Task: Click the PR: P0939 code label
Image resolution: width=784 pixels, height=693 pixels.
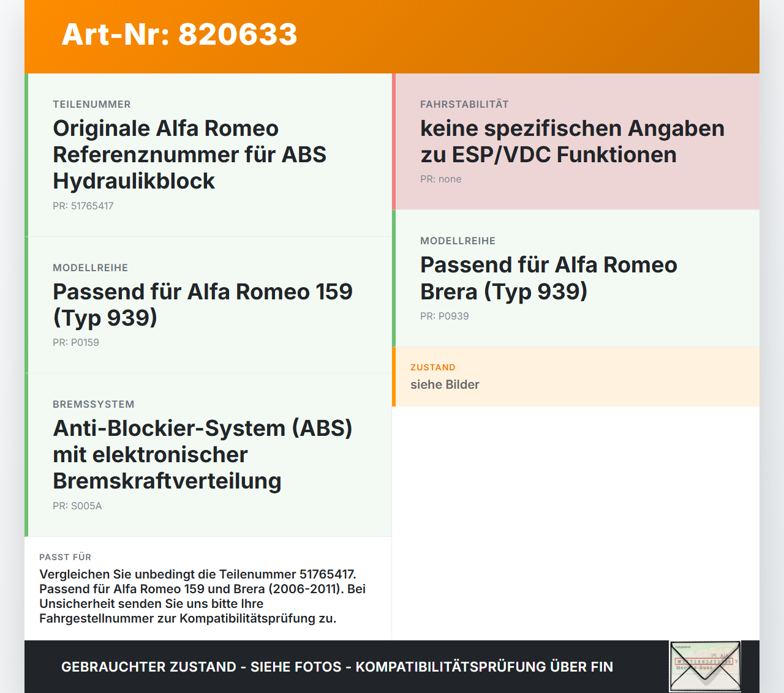Action: (x=445, y=317)
